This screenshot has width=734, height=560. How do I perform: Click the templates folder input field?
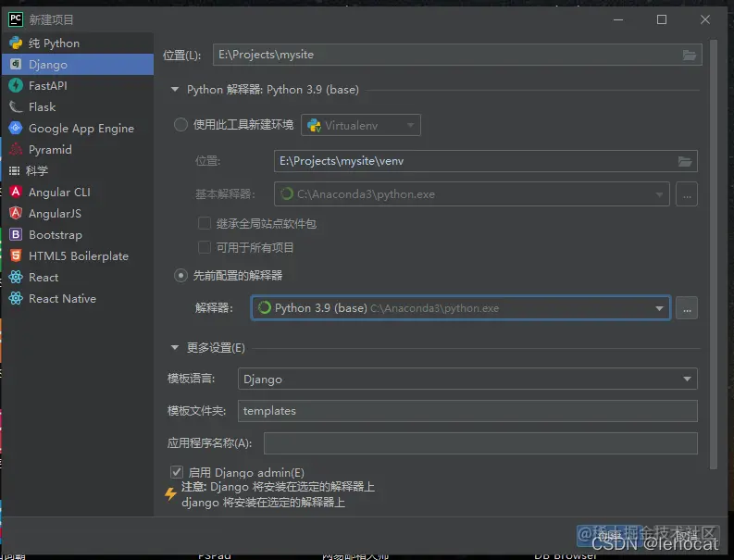point(467,411)
